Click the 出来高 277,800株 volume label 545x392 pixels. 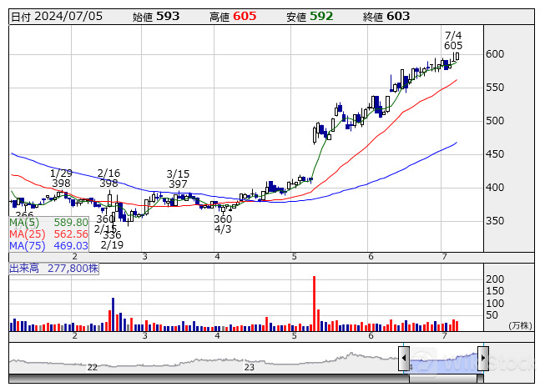53,269
